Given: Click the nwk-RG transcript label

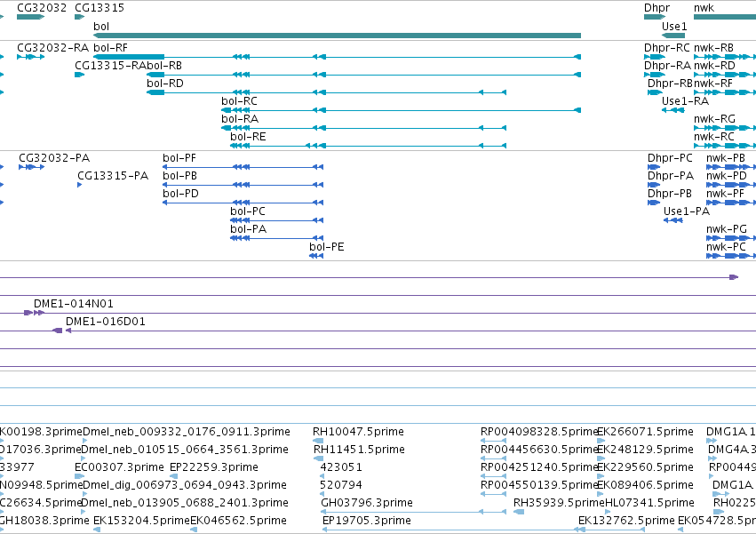Looking at the screenshot, I should point(714,119).
